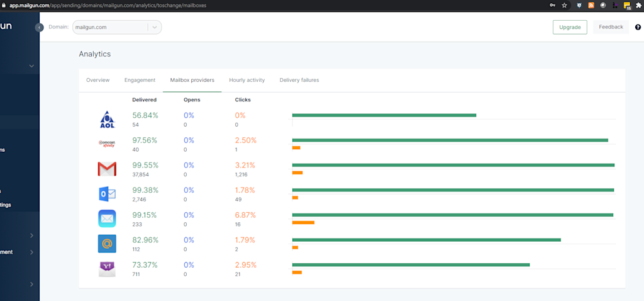Open the Hourly activity tab
Screen dimensions: 644x301
[247, 80]
